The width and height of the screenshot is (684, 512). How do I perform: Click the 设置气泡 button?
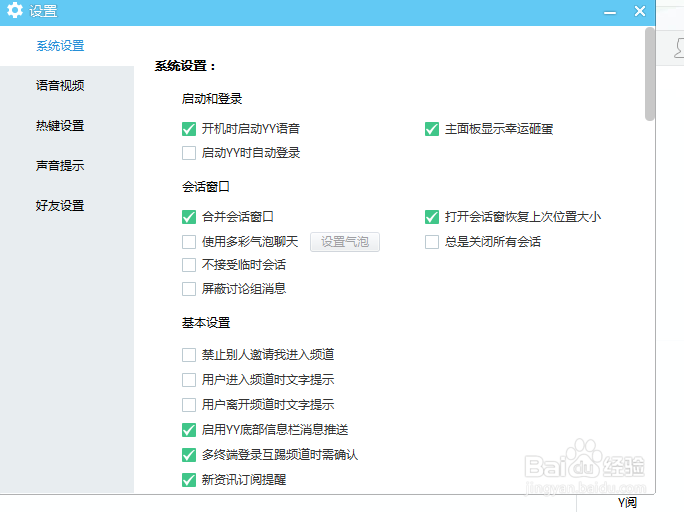345,242
